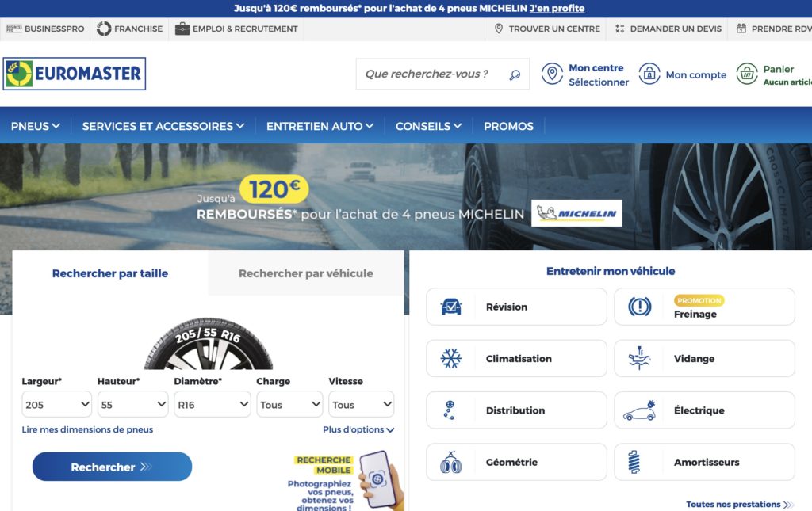Click the Panier basket icon

click(746, 73)
